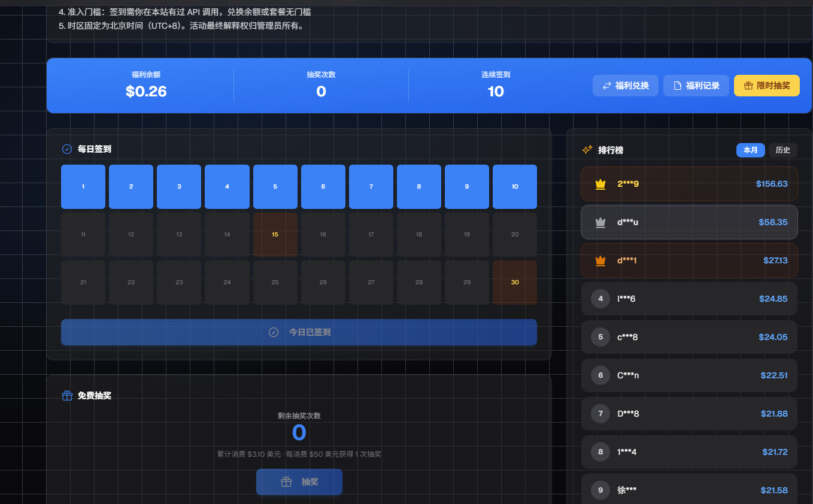Click username D***8 in leaderboard
Screen dimensions: 813x504
pos(628,414)
